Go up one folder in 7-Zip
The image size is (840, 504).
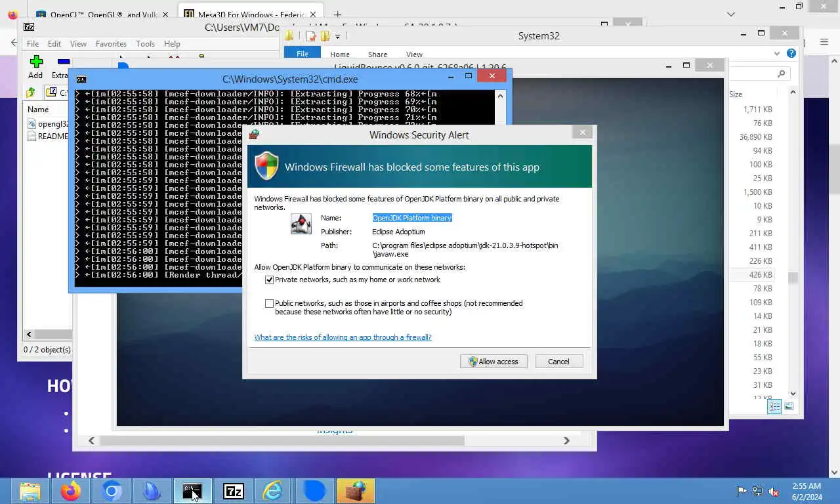(x=31, y=93)
